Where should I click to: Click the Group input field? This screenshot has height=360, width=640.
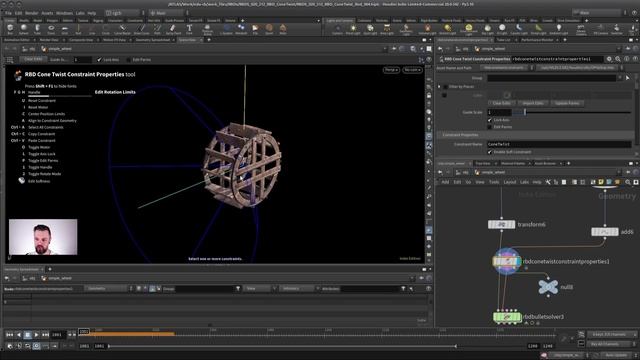(552, 78)
